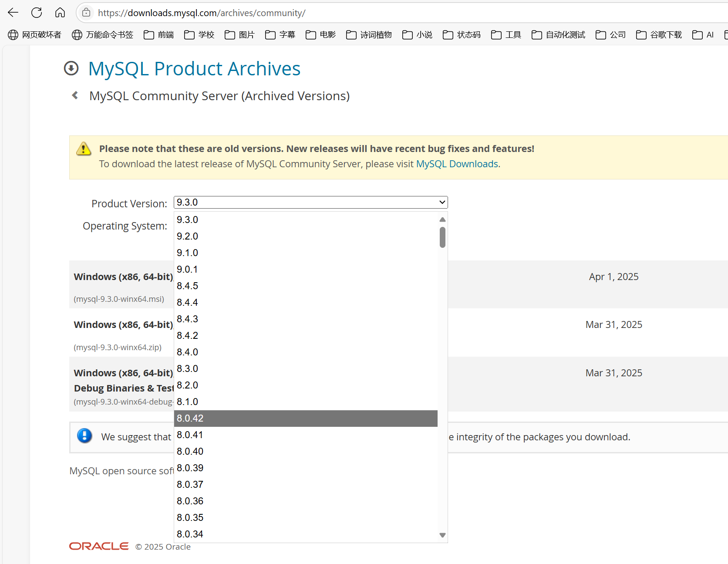Click the site info lock icon

click(86, 13)
